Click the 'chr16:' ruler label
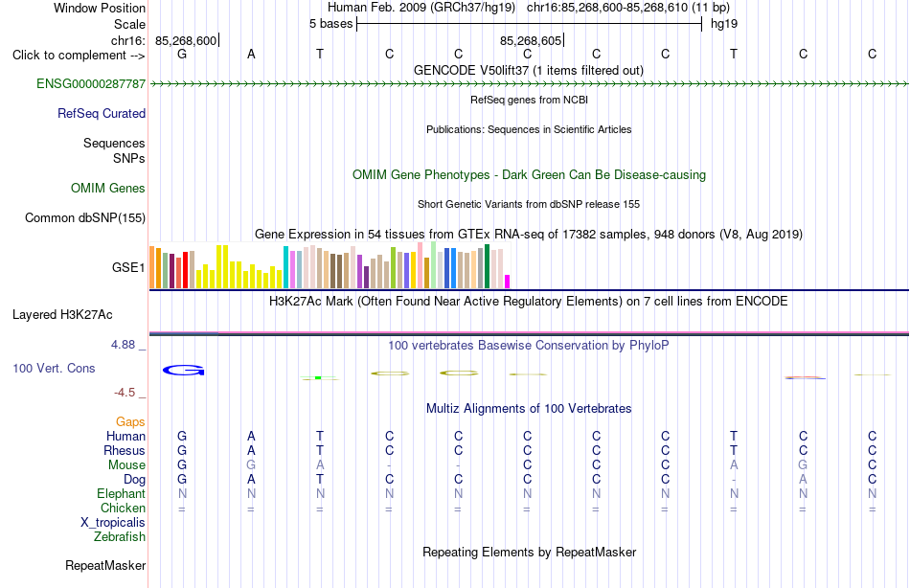Image resolution: width=910 pixels, height=588 pixels. click(x=127, y=40)
